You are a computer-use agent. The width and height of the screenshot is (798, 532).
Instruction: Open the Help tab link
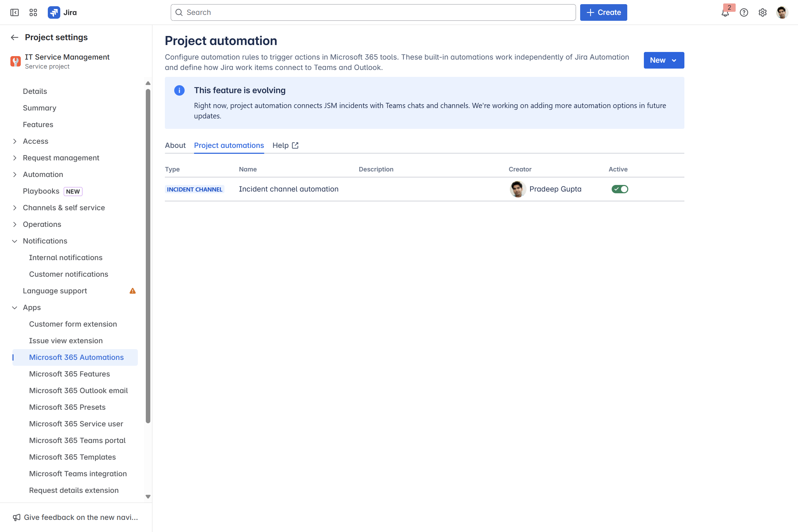(285, 145)
